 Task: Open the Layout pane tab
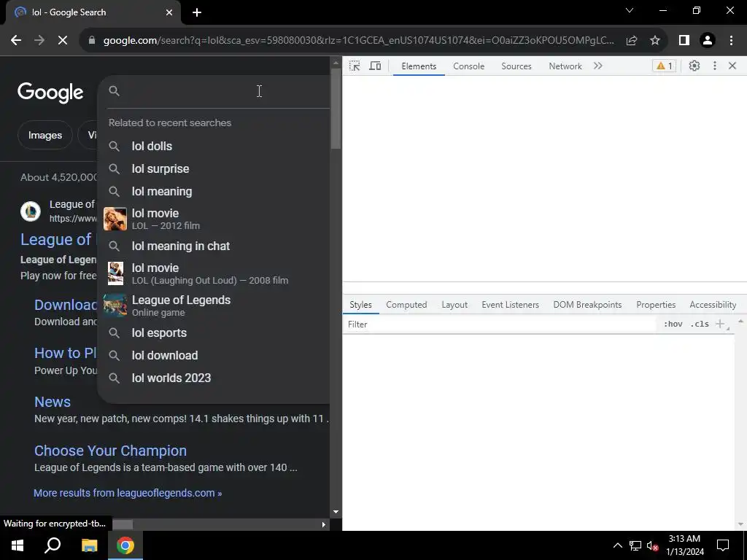pyautogui.click(x=454, y=305)
